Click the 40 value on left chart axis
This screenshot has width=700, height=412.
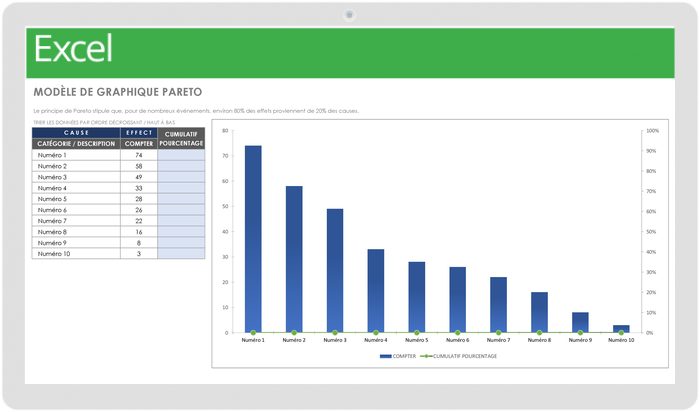click(x=225, y=232)
